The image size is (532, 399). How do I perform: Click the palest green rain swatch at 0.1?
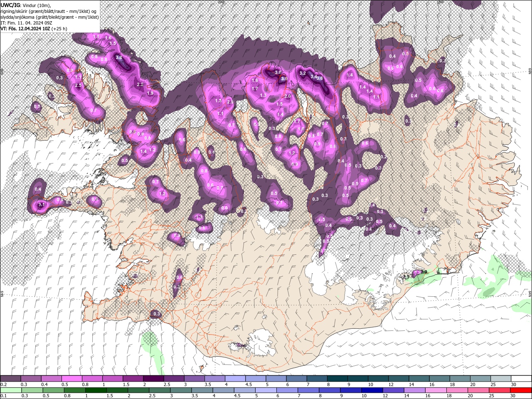pyautogui.click(x=11, y=390)
